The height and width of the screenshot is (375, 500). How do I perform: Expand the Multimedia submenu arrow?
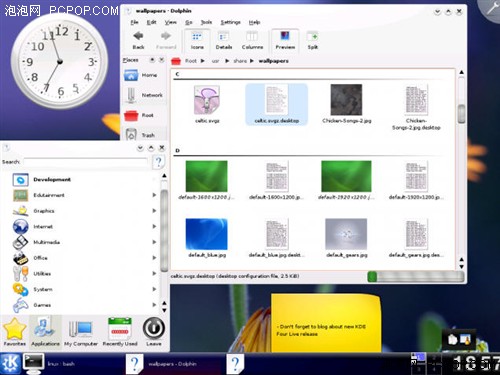[x=154, y=242]
